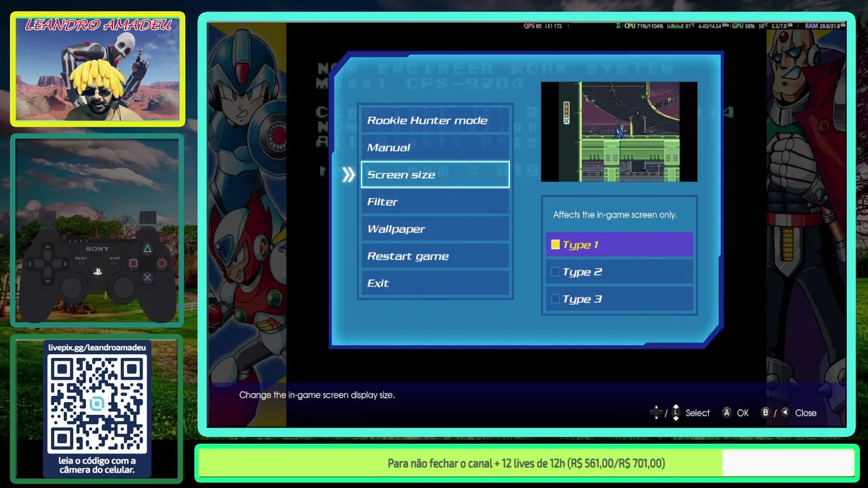
Task: Open the Manual menu entry
Action: [435, 148]
